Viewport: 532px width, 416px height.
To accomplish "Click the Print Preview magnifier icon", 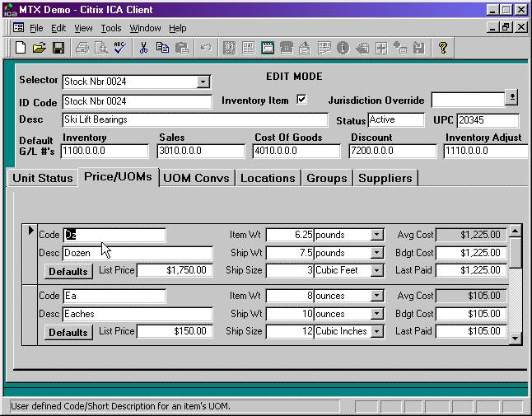I will [x=100, y=48].
